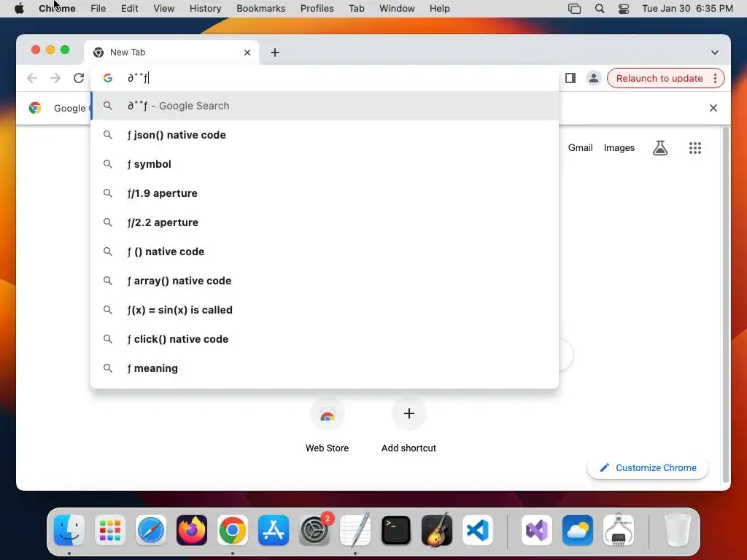The height and width of the screenshot is (560, 747).
Task: Select the '∂˚˚ƒ - Google Search' suggestion
Action: (x=325, y=106)
